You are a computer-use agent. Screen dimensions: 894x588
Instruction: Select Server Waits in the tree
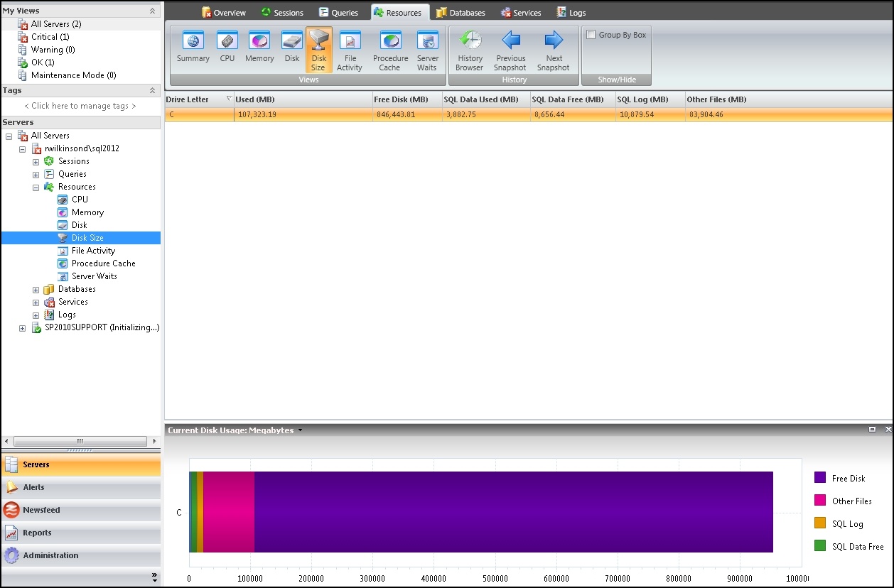point(94,276)
